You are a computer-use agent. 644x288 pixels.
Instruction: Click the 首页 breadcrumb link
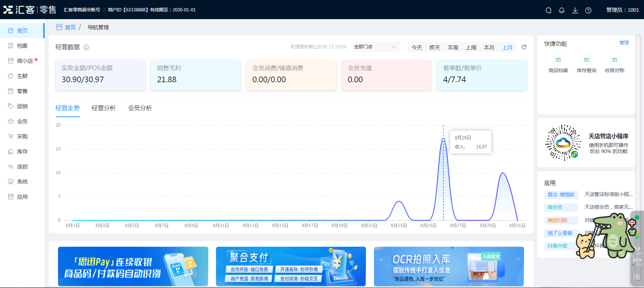point(70,27)
